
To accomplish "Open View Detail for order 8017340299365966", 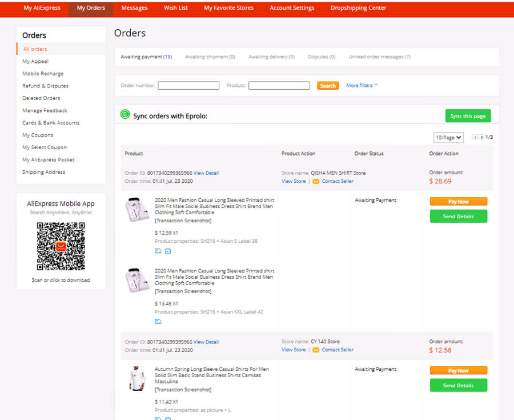I will click(x=206, y=173).
